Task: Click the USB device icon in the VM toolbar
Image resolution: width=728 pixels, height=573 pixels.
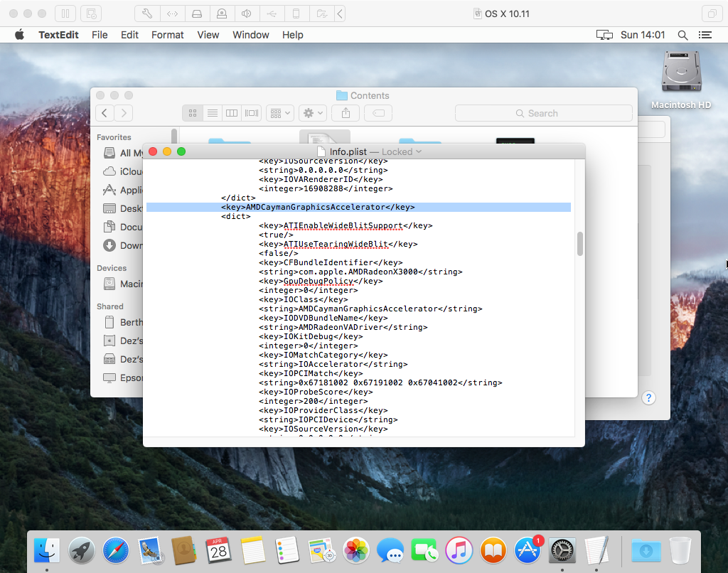Action: [x=272, y=14]
